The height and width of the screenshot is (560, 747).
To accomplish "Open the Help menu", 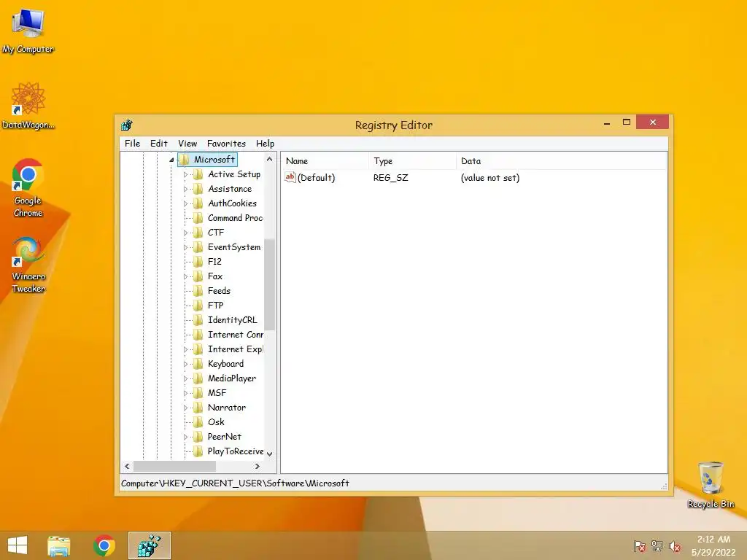I will (265, 144).
